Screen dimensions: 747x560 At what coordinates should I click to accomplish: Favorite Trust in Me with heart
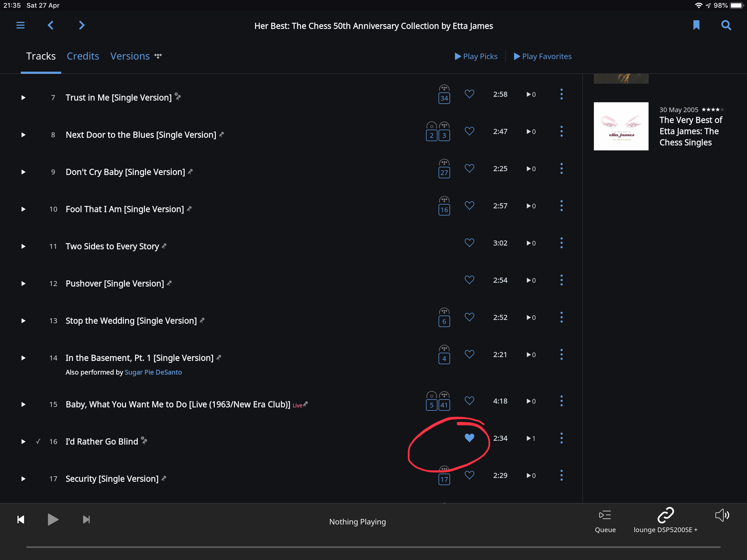point(469,94)
